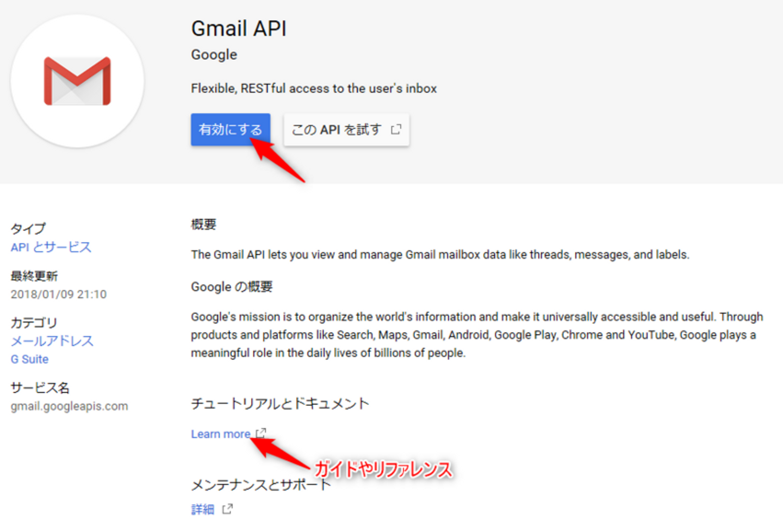Select the gmail.googleapis.com service name
This screenshot has height=532, width=783.
pos(70,406)
